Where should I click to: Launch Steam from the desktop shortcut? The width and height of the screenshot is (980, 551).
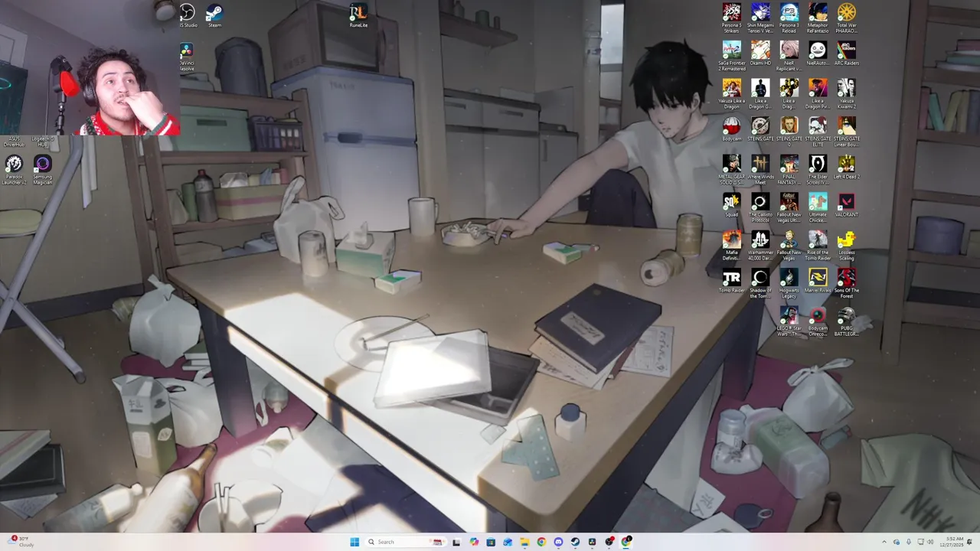(214, 15)
